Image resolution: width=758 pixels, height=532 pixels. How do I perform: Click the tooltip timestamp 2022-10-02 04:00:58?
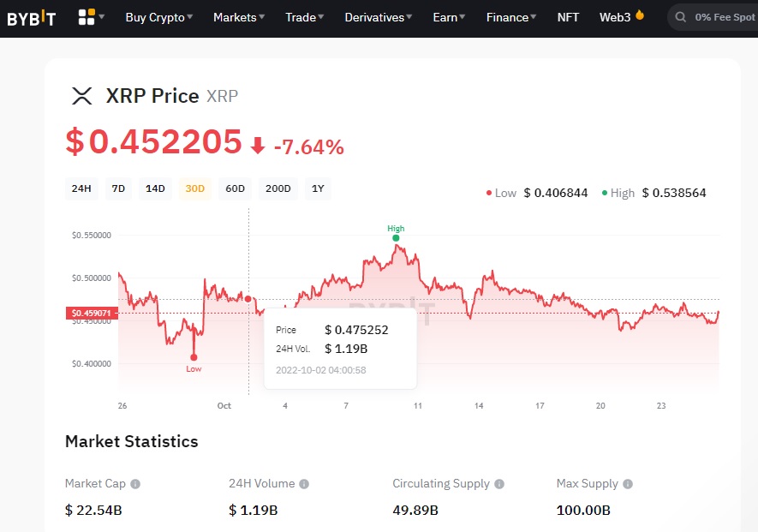(321, 370)
